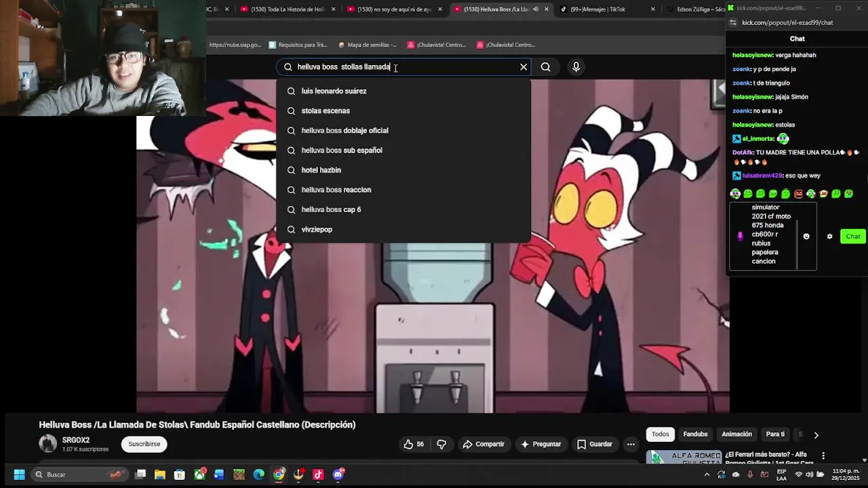868x488 pixels.
Task: Click inside the YouTube search input field
Action: 403,67
